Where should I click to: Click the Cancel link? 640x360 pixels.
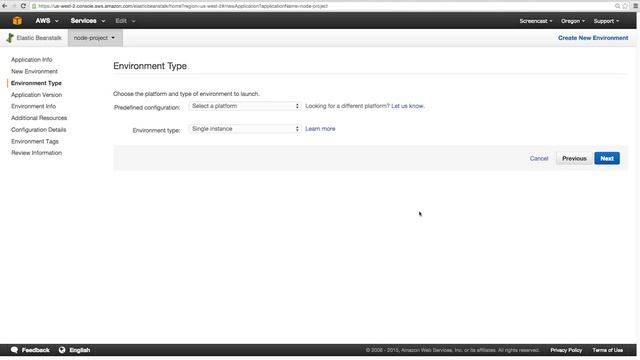click(x=539, y=158)
